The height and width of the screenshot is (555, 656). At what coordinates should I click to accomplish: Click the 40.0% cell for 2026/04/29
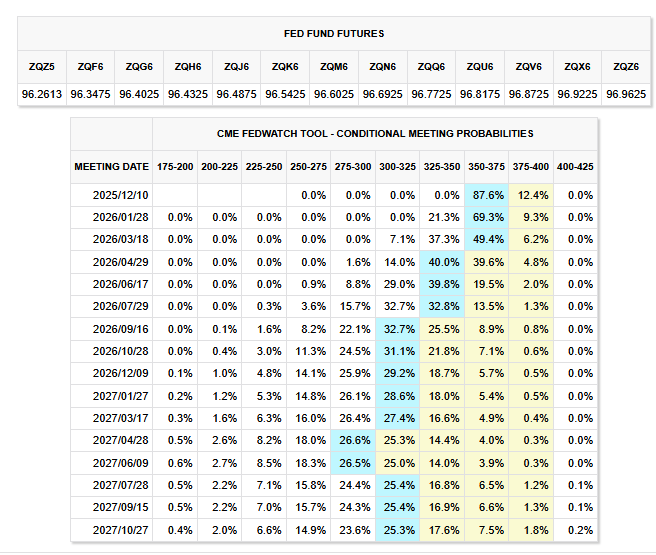[x=440, y=262]
